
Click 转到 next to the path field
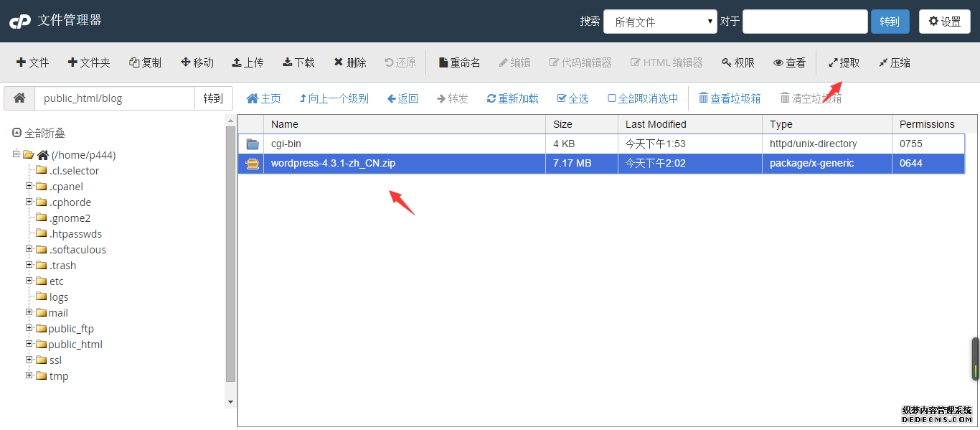tap(213, 98)
